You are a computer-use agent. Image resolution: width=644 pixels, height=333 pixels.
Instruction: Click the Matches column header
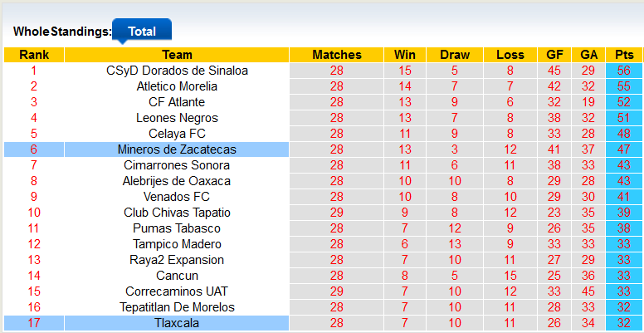[x=336, y=55]
